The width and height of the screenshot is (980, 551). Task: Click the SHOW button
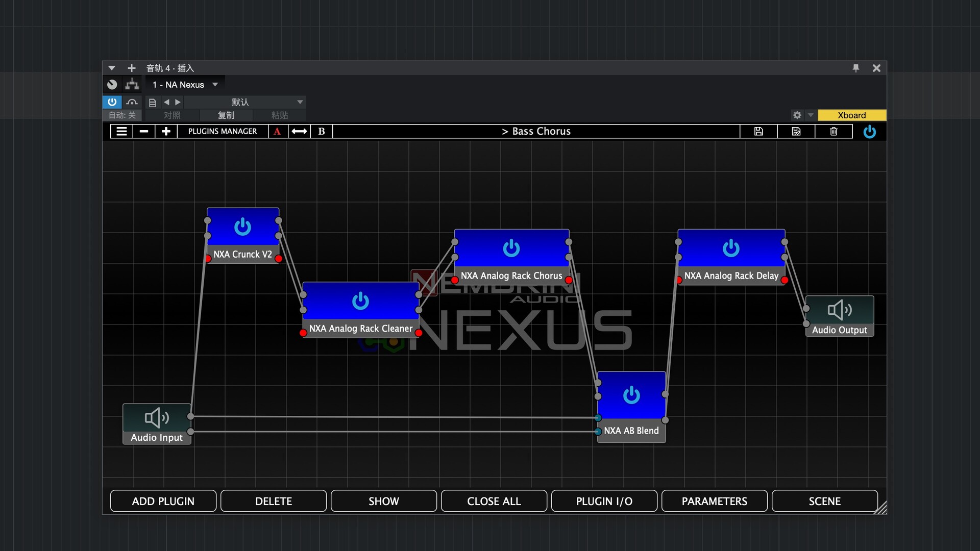pos(384,501)
